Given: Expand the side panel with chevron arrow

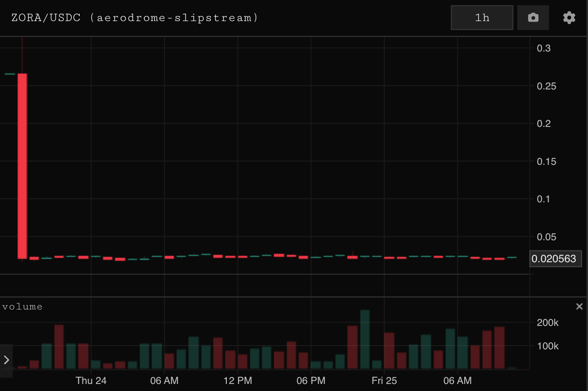Looking at the screenshot, I should coord(6,360).
